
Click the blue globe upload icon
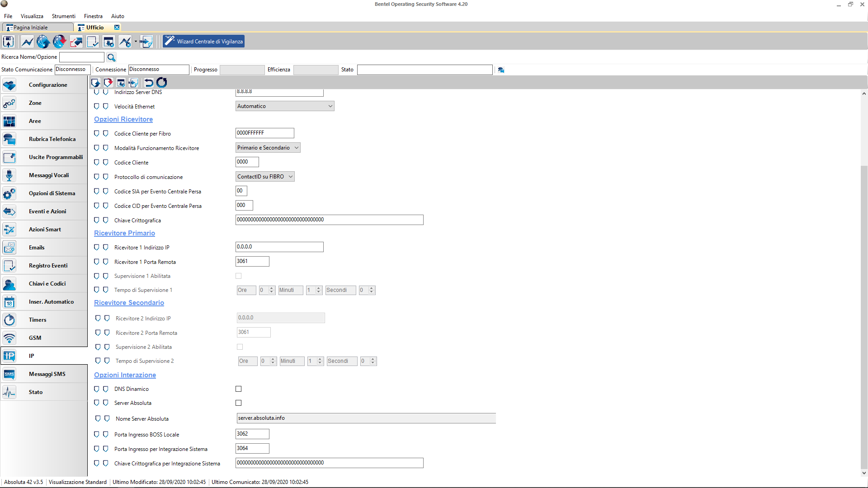pyautogui.click(x=43, y=42)
